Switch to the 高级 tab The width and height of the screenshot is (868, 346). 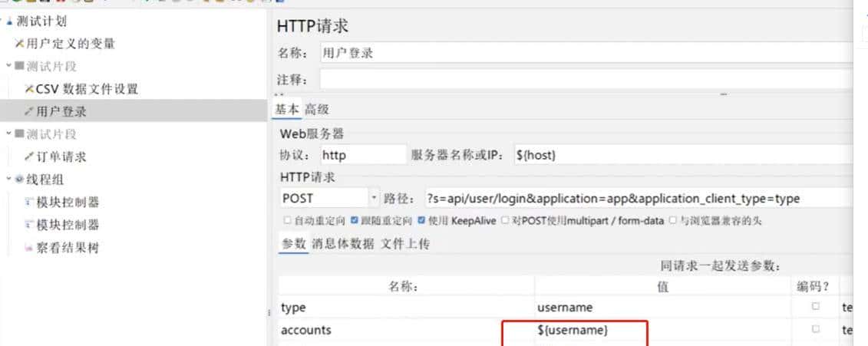click(316, 110)
